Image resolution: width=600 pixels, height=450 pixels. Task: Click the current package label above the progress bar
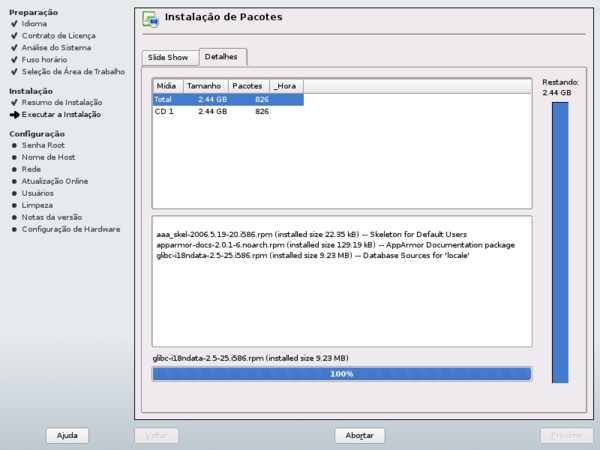pos(250,358)
